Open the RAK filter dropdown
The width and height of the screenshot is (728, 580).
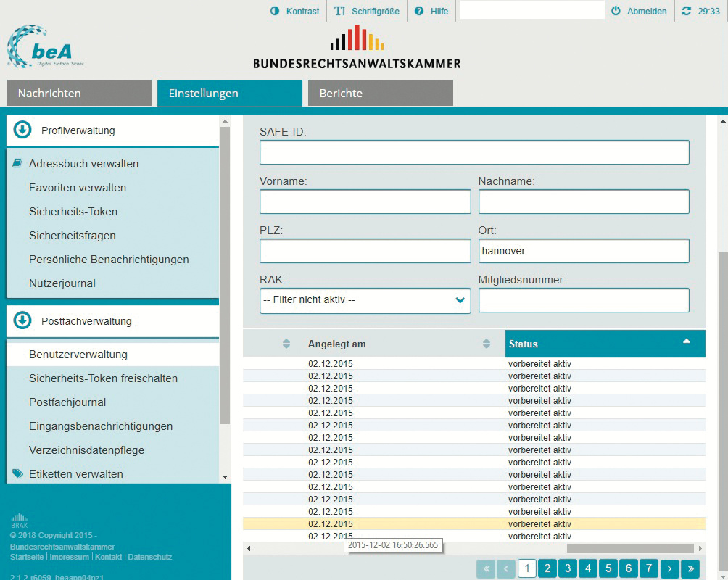point(365,300)
